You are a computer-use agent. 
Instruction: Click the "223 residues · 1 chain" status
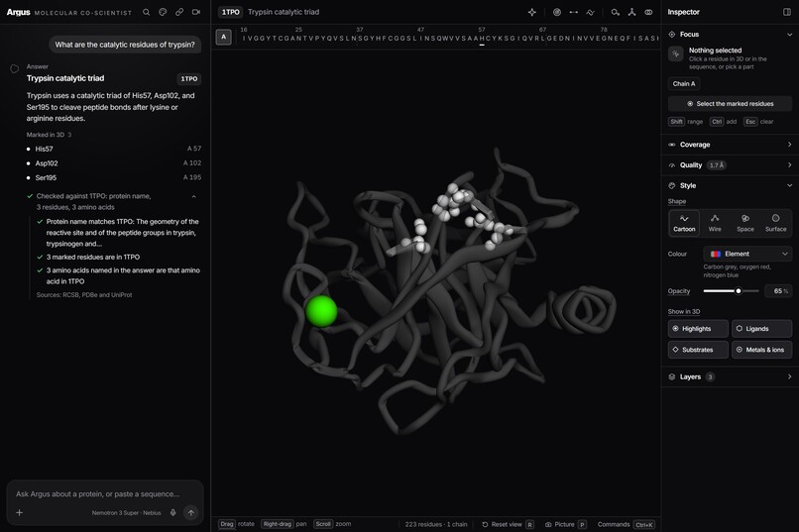click(x=436, y=524)
